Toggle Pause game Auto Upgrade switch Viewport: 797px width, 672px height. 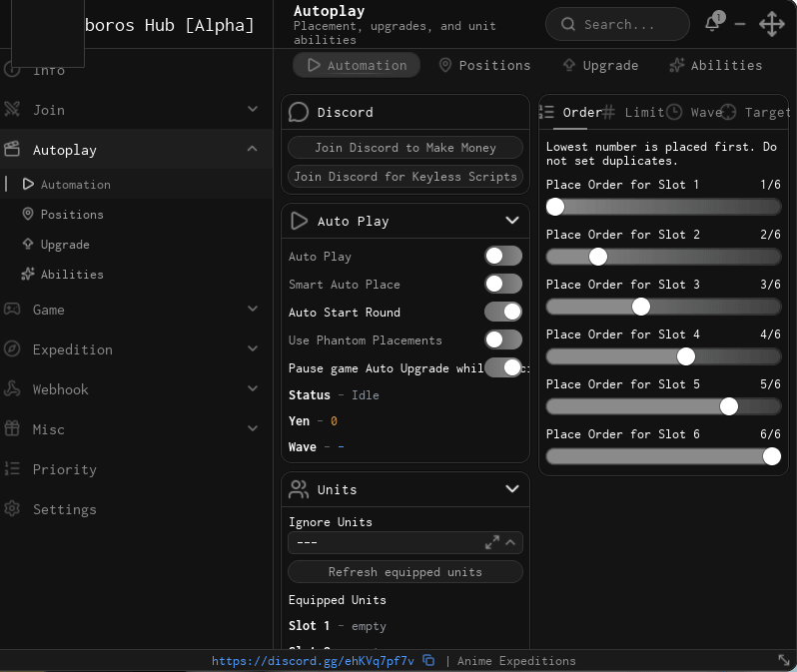point(503,367)
